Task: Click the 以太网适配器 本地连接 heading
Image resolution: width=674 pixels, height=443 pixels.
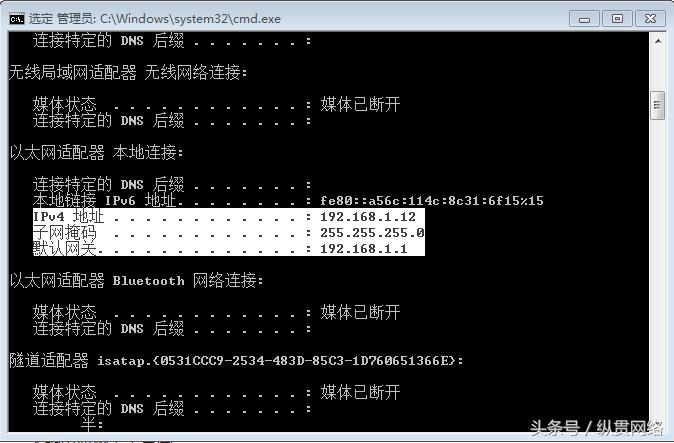Action: [x=97, y=153]
